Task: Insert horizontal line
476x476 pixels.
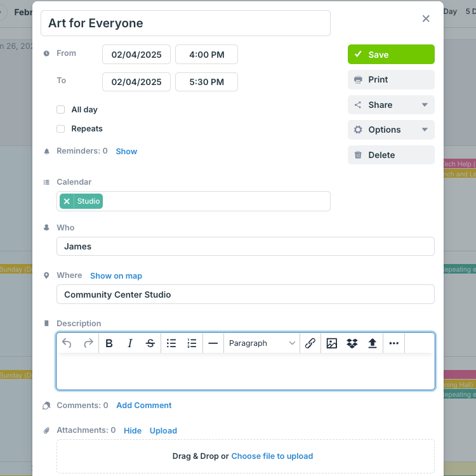Action: [x=213, y=343]
